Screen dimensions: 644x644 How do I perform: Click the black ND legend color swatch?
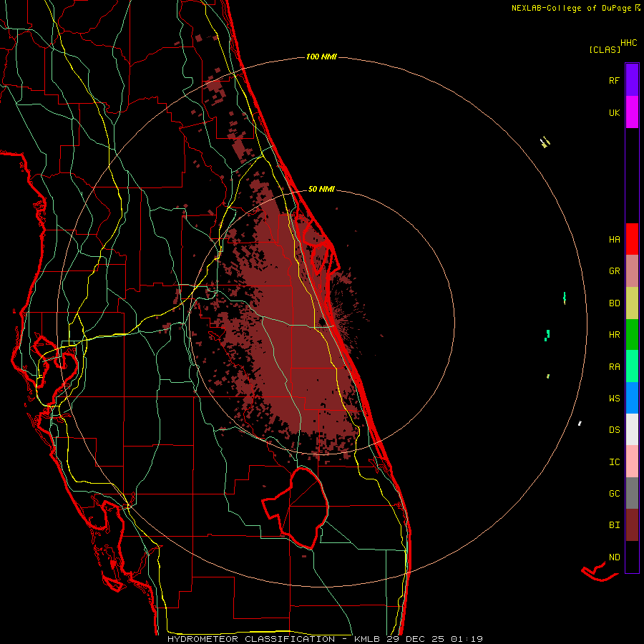coord(632,557)
